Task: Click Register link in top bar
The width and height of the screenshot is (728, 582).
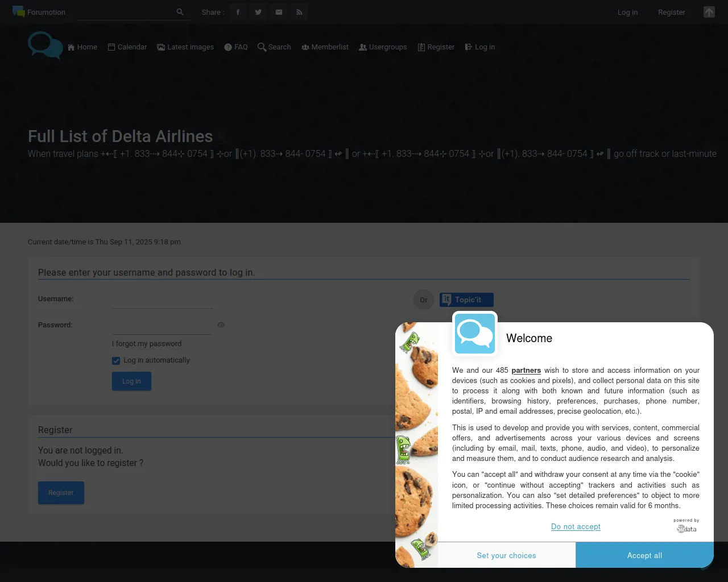Action: (671, 13)
